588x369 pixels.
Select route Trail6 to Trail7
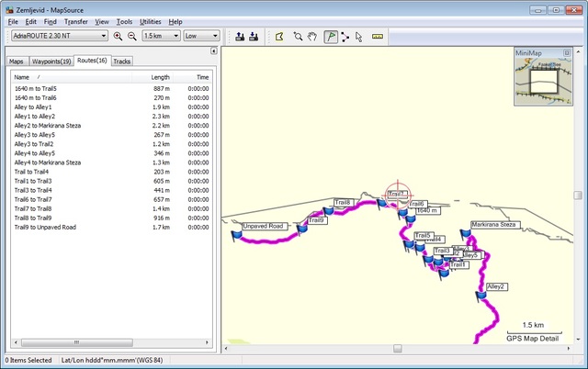[x=111, y=199]
